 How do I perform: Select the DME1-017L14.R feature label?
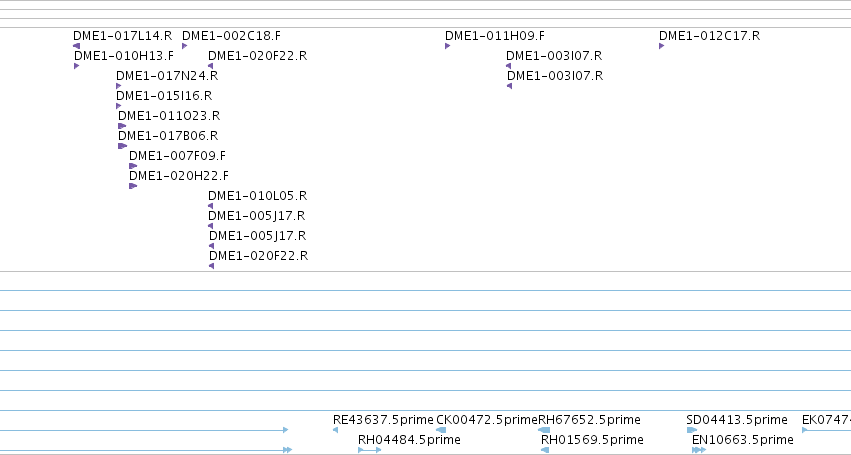pyautogui.click(x=123, y=36)
